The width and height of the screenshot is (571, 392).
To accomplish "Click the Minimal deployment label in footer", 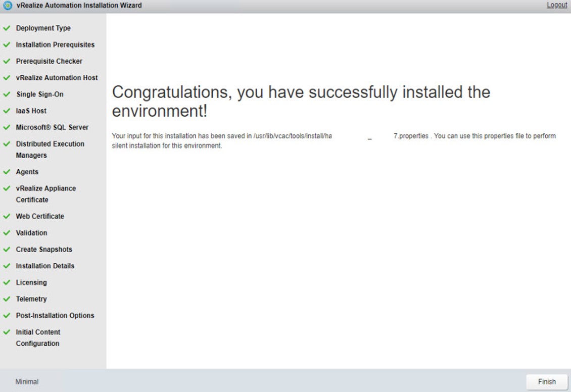I will click(x=27, y=381).
